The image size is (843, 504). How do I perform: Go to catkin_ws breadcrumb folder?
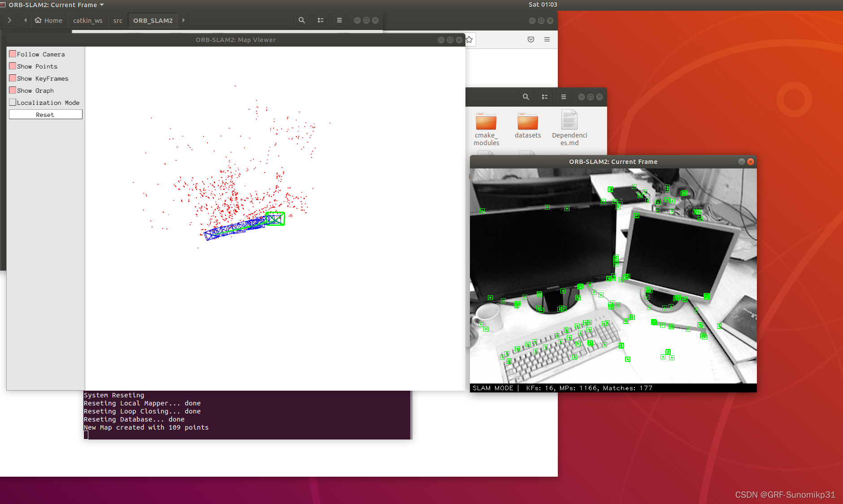pyautogui.click(x=87, y=20)
